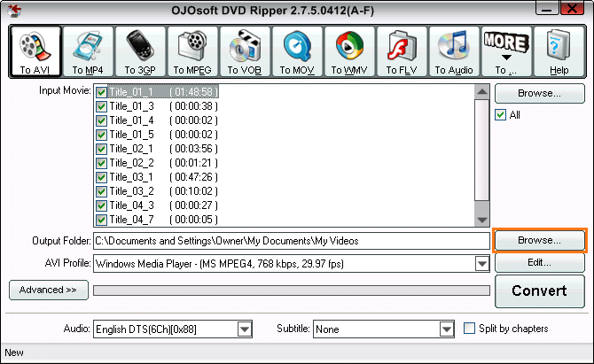Screen dimensions: 594x364
Task: Click the title list scroll up arrow
Action: tap(482, 91)
